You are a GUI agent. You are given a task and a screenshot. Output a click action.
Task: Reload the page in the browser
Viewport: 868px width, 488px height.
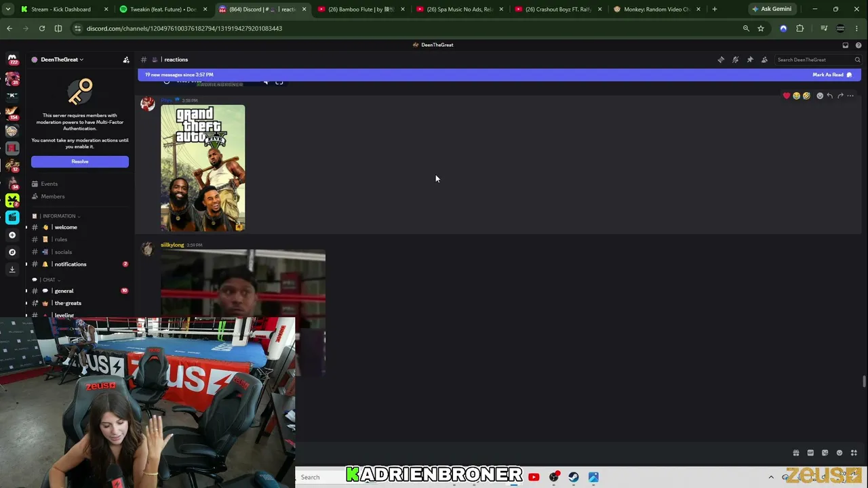pyautogui.click(x=42, y=28)
